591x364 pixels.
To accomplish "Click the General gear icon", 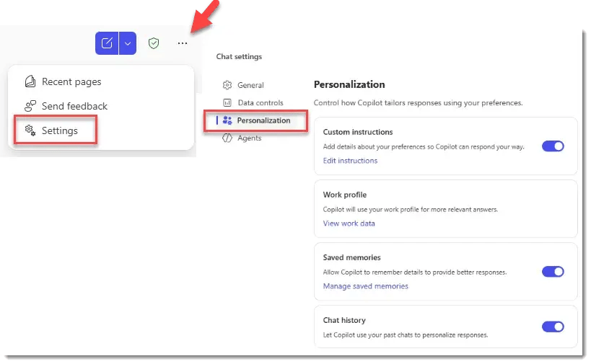I will 227,85.
